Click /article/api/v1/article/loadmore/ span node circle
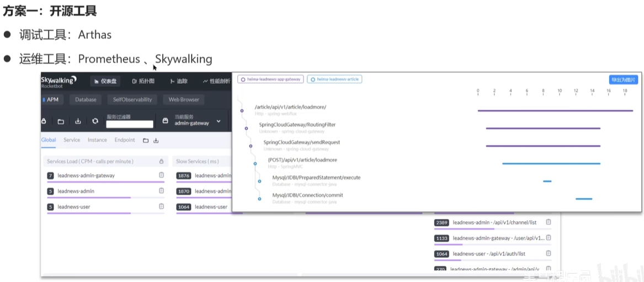Screen dimensions: 644x282 pos(242,111)
